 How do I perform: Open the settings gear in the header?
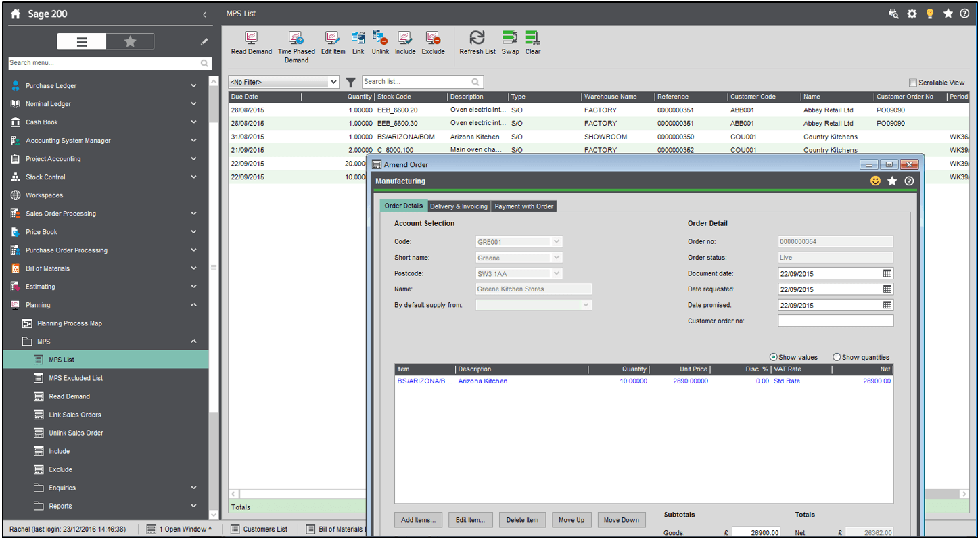click(x=912, y=14)
